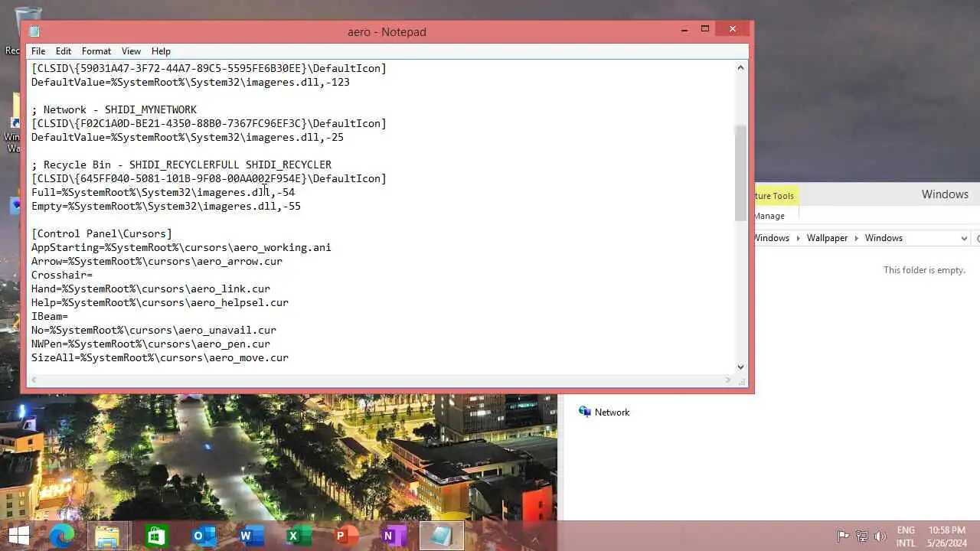This screenshot has width=980, height=551.
Task: Expand breadcrumb arrow before Wallpaper
Action: (798, 238)
